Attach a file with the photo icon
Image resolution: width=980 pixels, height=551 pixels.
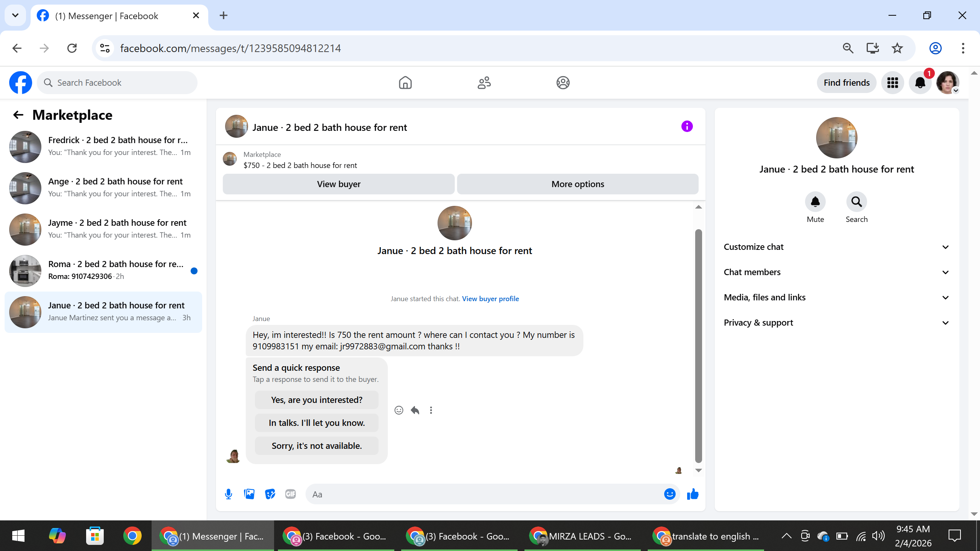point(249,494)
